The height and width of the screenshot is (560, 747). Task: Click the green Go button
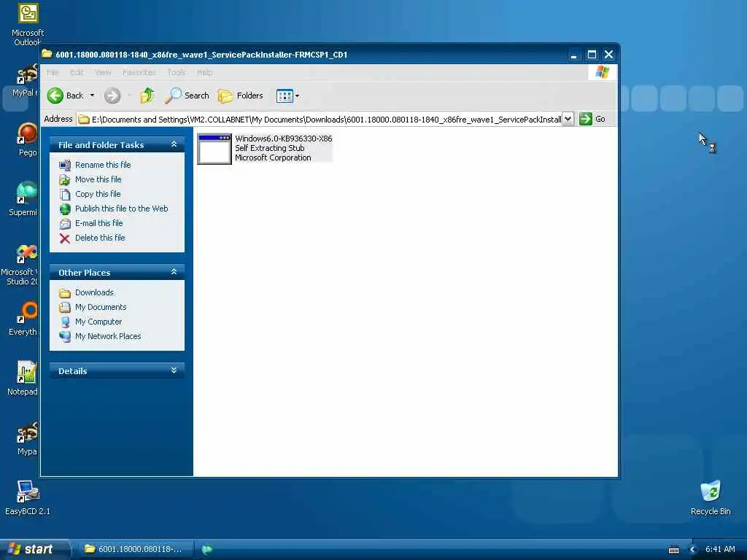click(592, 119)
